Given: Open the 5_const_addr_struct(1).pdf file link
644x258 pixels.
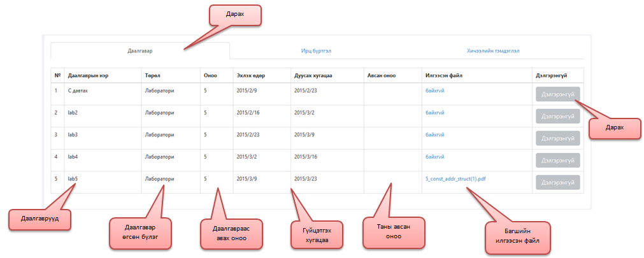Looking at the screenshot, I should (x=455, y=179).
